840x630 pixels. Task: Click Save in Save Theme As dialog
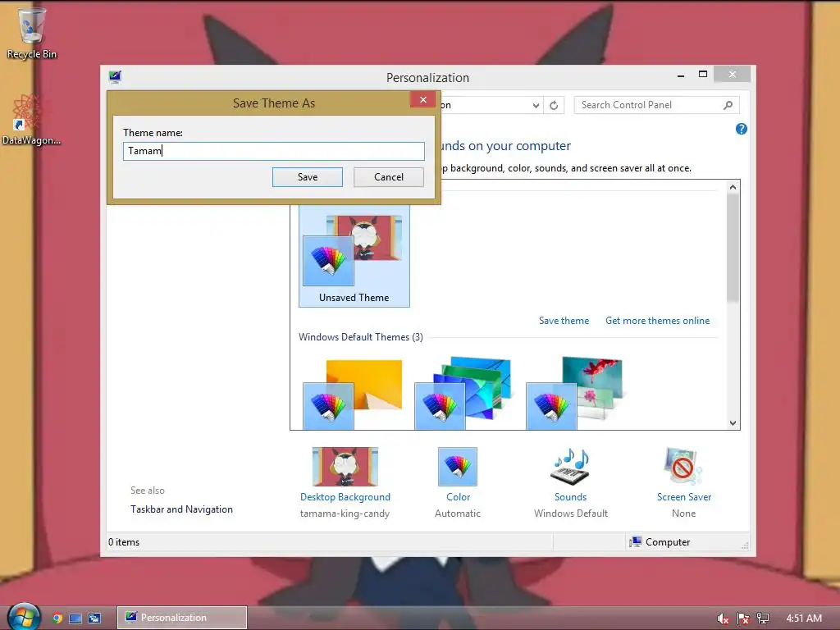click(x=308, y=177)
